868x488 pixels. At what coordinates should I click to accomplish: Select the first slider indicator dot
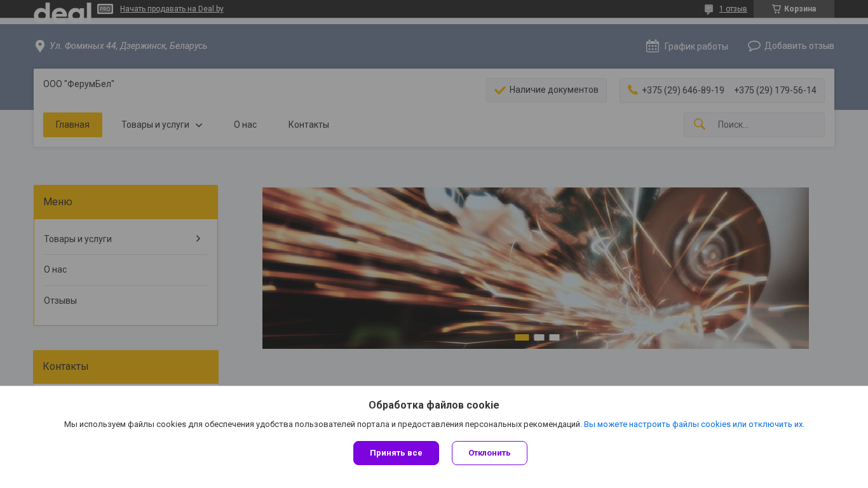[522, 337]
